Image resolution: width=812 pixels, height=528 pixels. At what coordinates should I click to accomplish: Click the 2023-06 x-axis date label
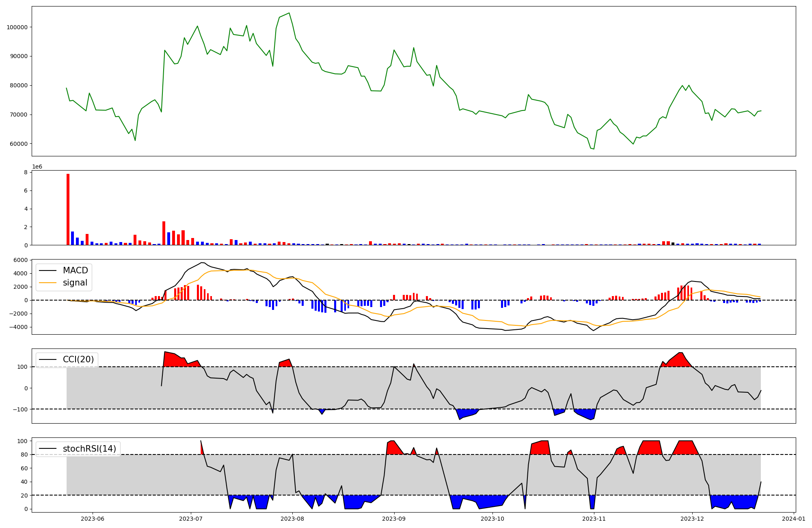(93, 519)
